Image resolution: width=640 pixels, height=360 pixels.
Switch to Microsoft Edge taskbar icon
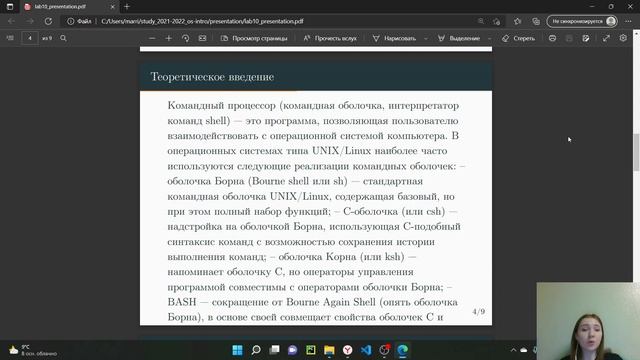(402, 350)
